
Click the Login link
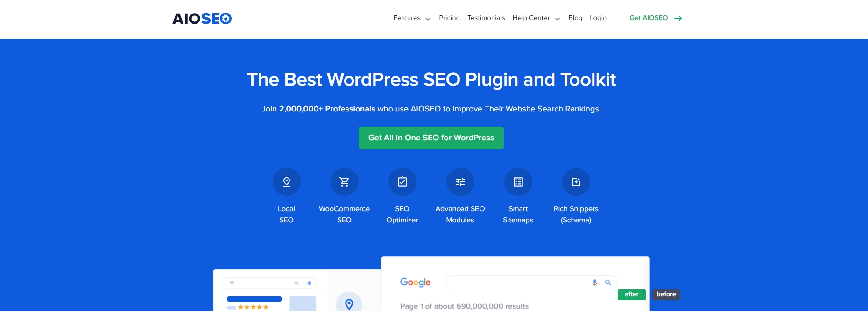(598, 18)
